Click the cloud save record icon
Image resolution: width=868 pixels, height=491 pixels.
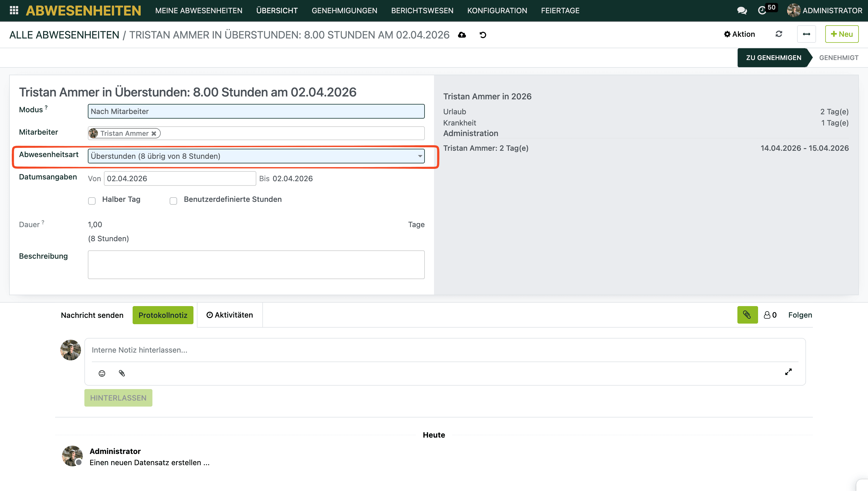[x=462, y=35]
